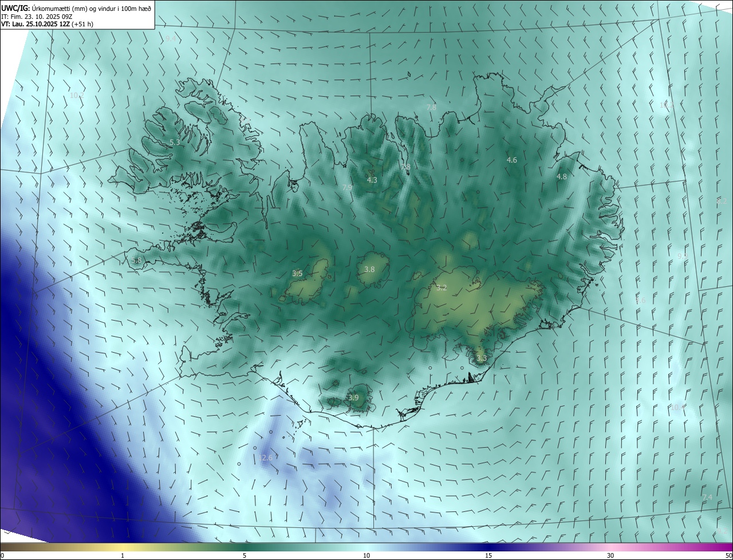This screenshot has height=560, width=733.
Task: Click the 3.9 value on the Mýrdalsjökull glacier
Action: click(x=353, y=397)
